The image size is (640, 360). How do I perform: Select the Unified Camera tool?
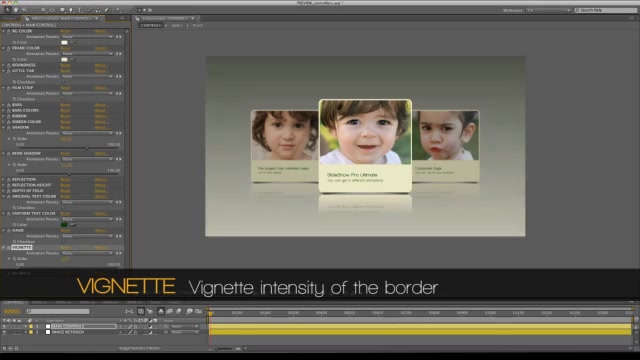43,10
